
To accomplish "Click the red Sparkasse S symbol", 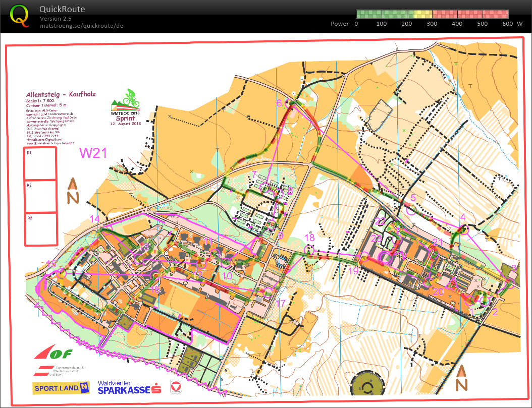I will [x=156, y=389].
